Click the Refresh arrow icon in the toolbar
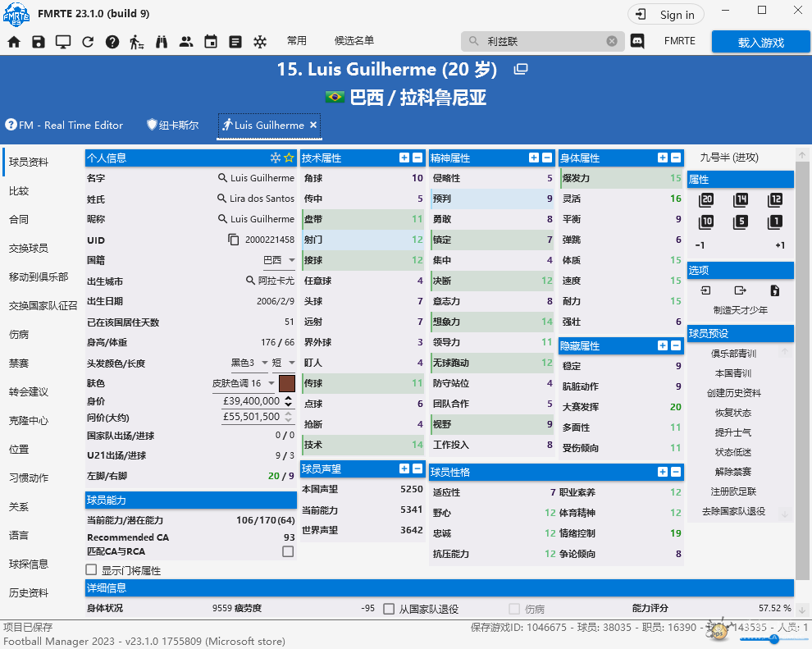812x649 pixels. click(88, 42)
